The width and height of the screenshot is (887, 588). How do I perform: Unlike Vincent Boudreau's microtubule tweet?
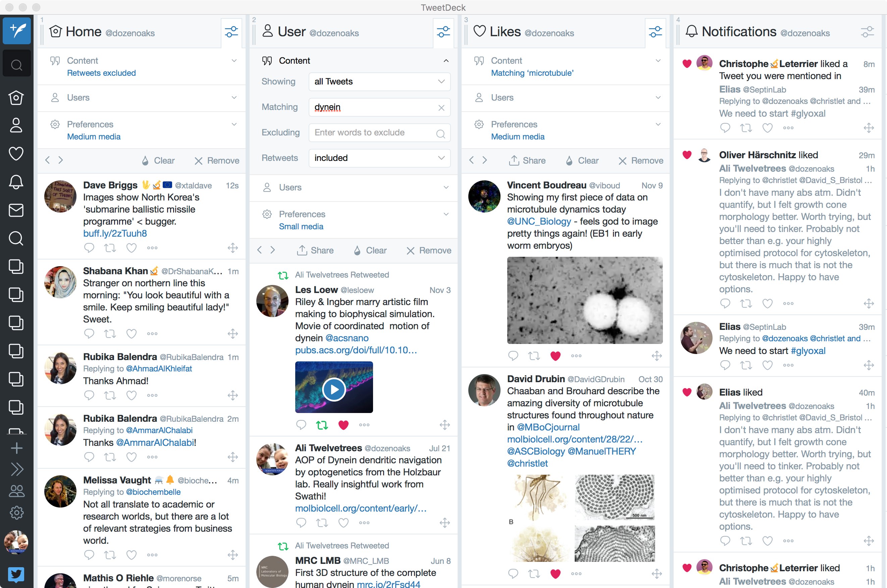(555, 355)
